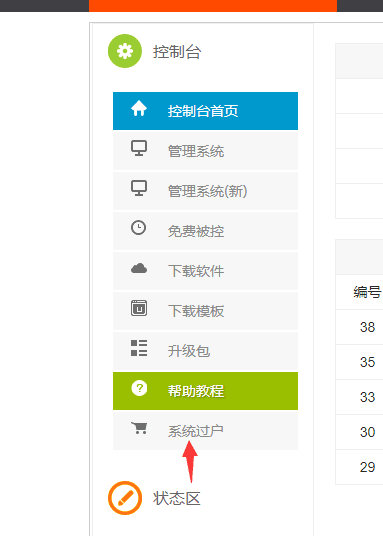This screenshot has width=383, height=536.
Task: Select the 管理系统(新) menu entry
Action: 206,191
